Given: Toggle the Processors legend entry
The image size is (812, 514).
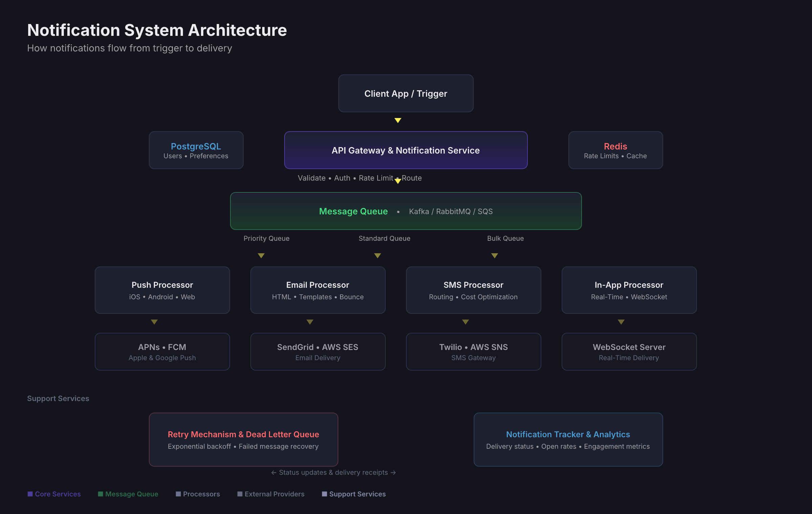Looking at the screenshot, I should 201,494.
